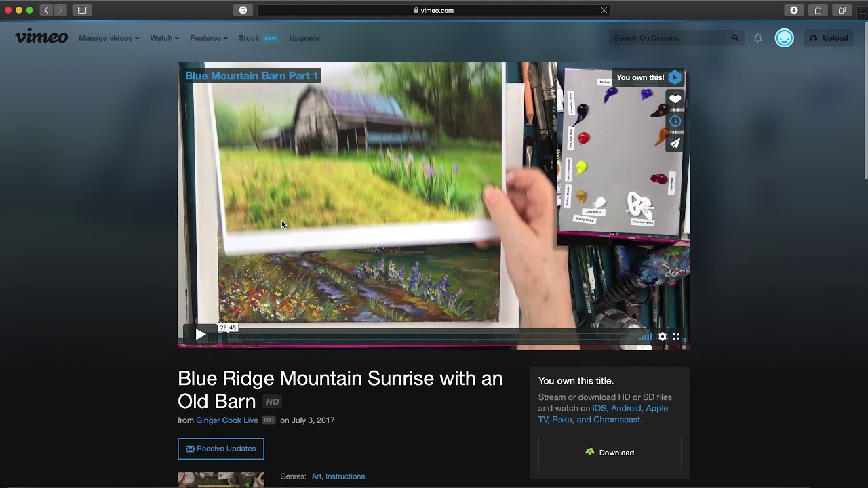Play the video
Screen dimensions: 868x488
pos(200,334)
